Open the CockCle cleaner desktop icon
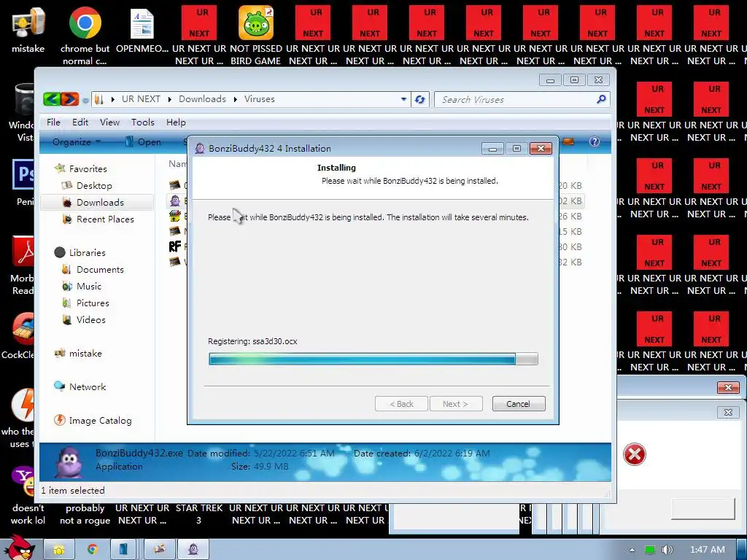 (23, 329)
